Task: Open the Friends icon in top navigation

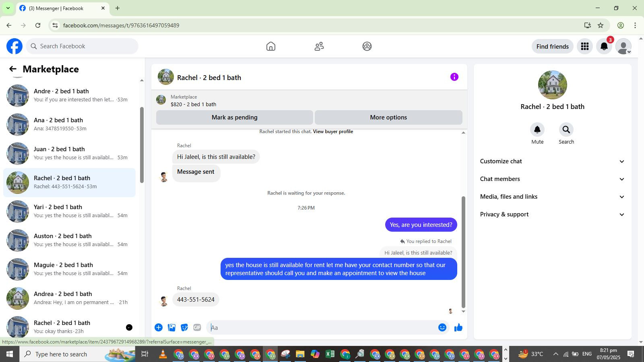Action: click(319, 46)
